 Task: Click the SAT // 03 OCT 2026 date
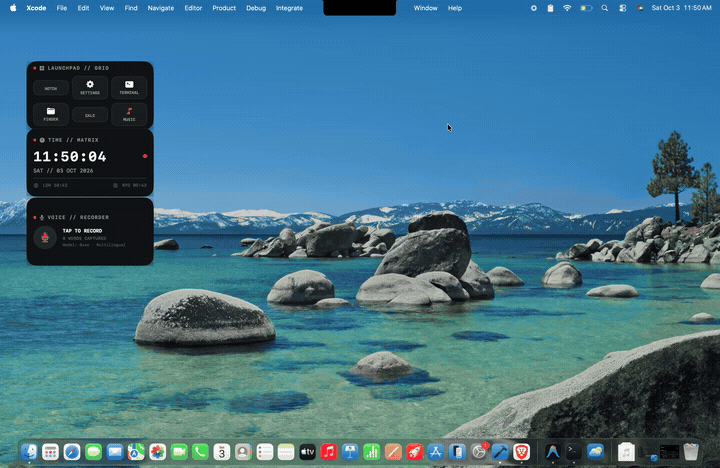click(63, 170)
